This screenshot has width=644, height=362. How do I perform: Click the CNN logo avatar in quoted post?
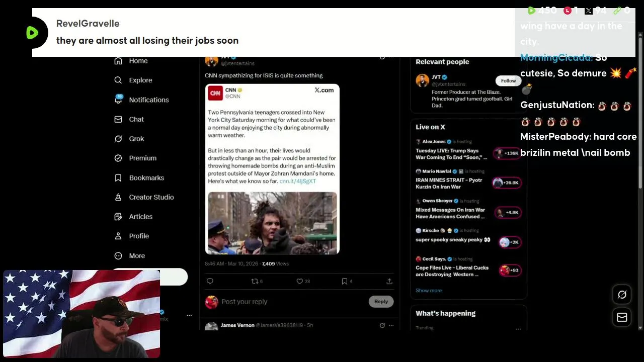point(215,93)
